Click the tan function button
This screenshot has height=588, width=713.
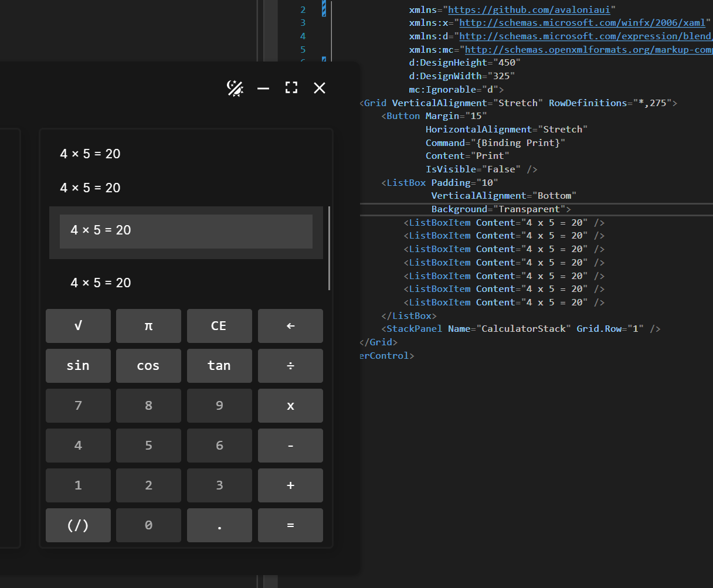(219, 365)
